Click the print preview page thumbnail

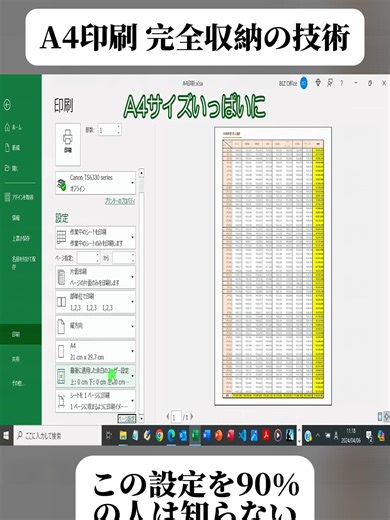click(273, 266)
